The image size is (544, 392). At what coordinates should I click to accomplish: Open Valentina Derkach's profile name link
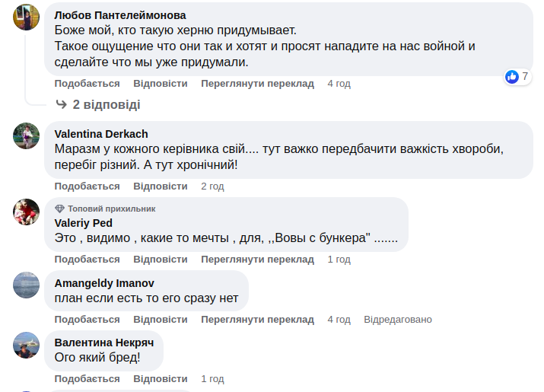pyautogui.click(x=101, y=134)
